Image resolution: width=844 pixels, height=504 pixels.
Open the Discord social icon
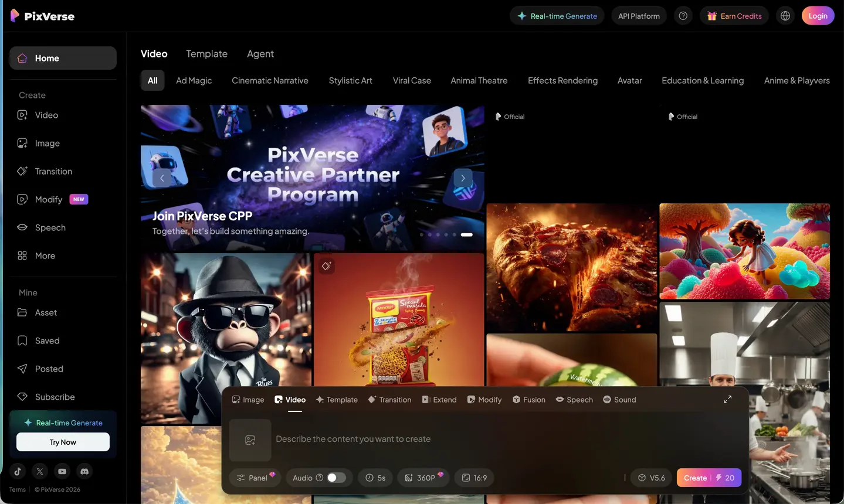pyautogui.click(x=84, y=471)
